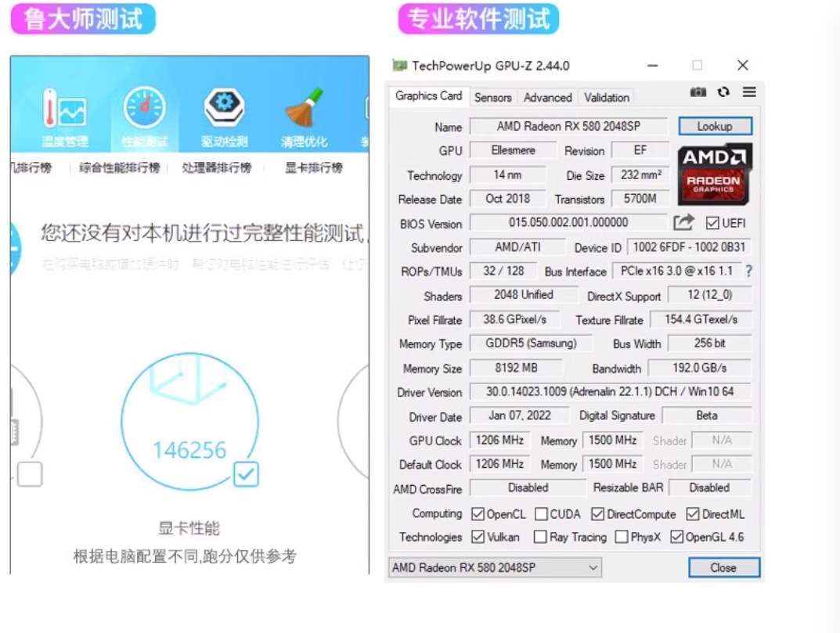
Task: Click Default Clock value 1206 MHz
Action: (499, 464)
